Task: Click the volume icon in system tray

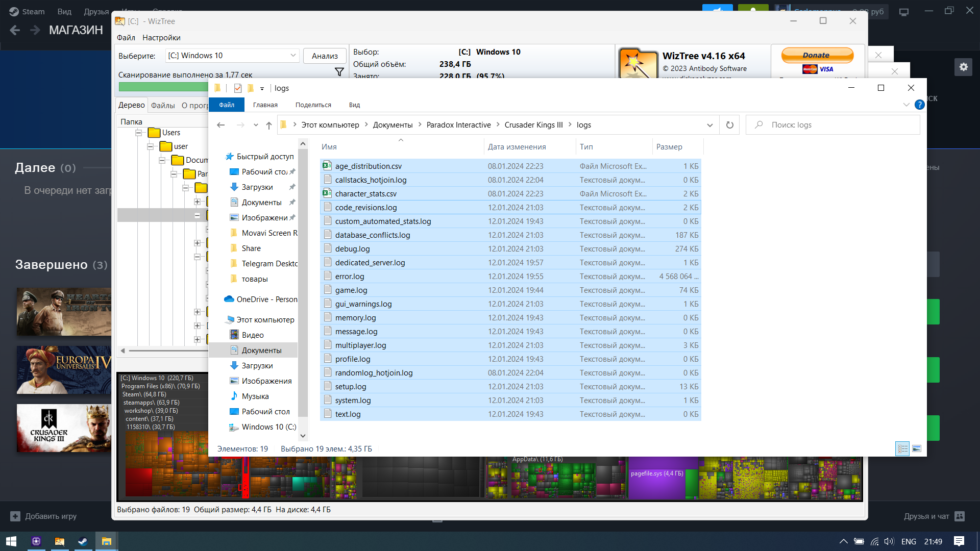Action: click(889, 541)
